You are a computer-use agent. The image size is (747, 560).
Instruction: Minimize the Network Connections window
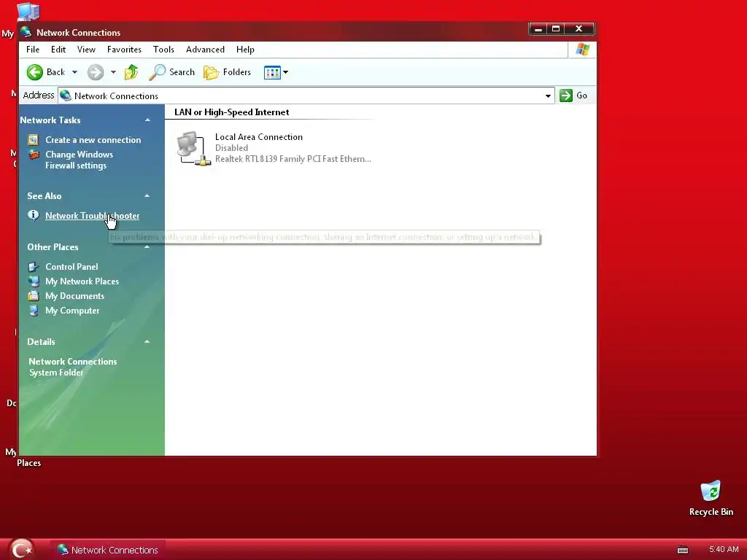pyautogui.click(x=539, y=29)
